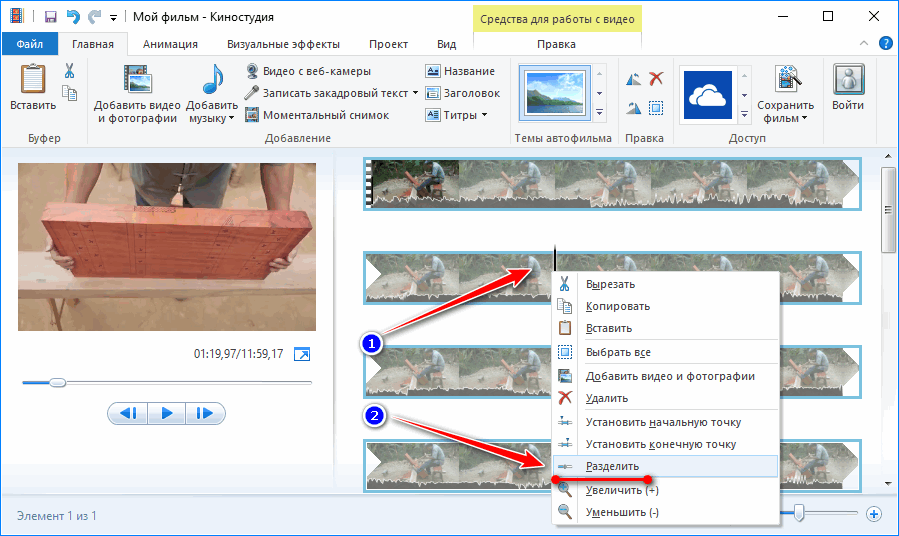This screenshot has width=899, height=536.
Task: Open the Правка video tools tab
Action: click(x=556, y=44)
